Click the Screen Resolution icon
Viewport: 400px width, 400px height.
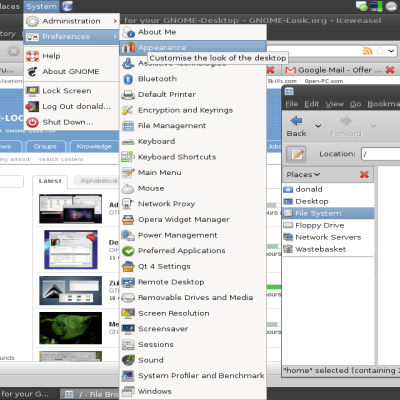pyautogui.click(x=128, y=313)
